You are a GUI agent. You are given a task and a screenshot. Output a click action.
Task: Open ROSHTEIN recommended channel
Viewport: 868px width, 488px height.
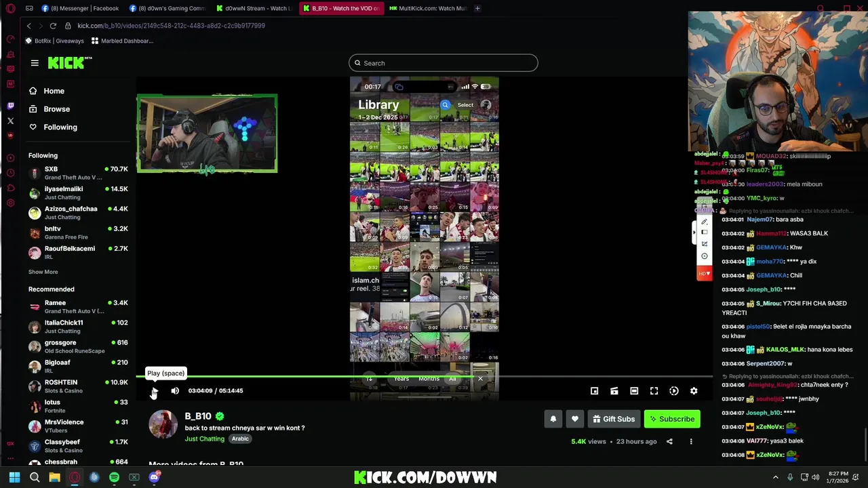tap(78, 386)
